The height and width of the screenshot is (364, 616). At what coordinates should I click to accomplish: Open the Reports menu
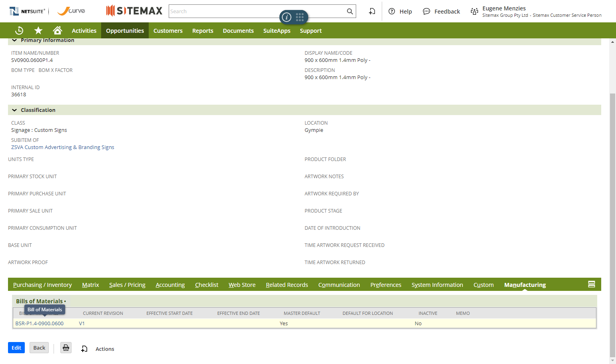[203, 30]
